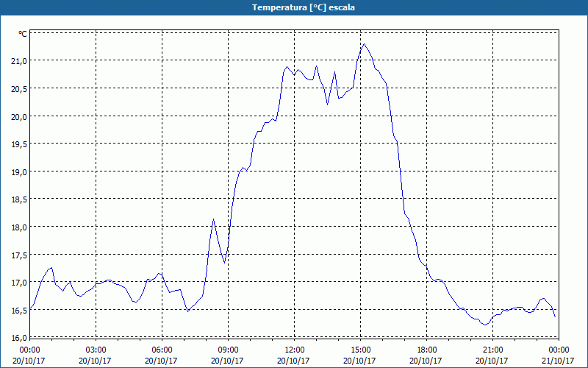Click the curve spike above 18,0 before 09:00
Viewport: 588px width, 368px height.
[213, 219]
